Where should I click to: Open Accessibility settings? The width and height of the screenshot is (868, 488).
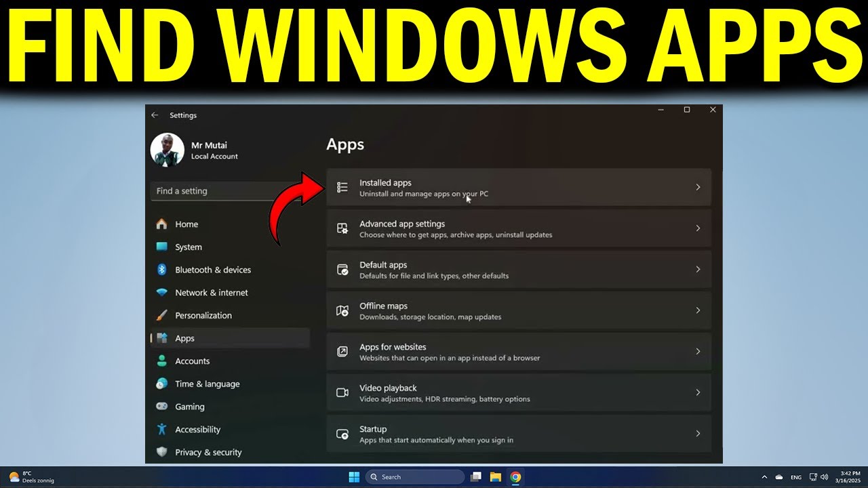pos(230,430)
